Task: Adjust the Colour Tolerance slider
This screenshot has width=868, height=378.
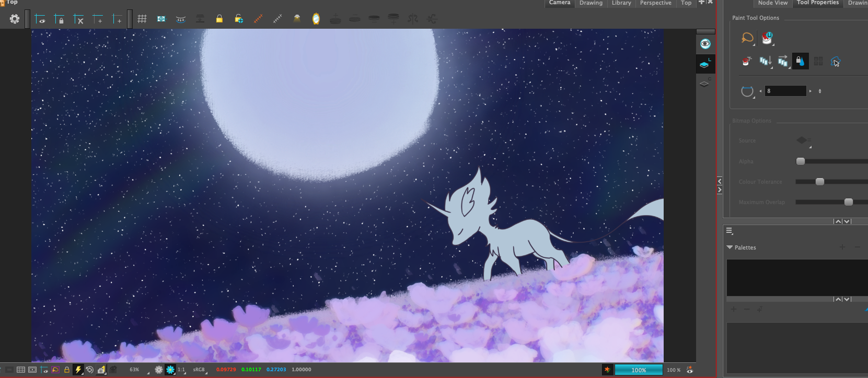Action: tap(820, 182)
